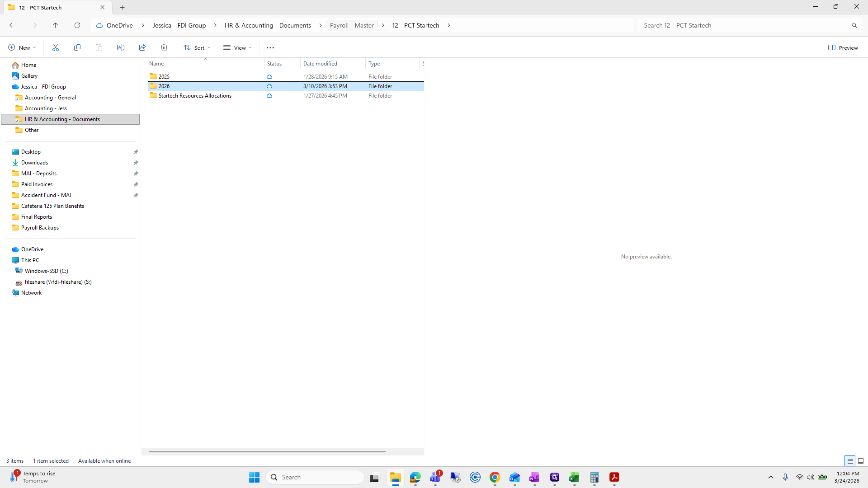Switch to details view in status bar
This screenshot has height=488, width=868.
pyautogui.click(x=850, y=461)
